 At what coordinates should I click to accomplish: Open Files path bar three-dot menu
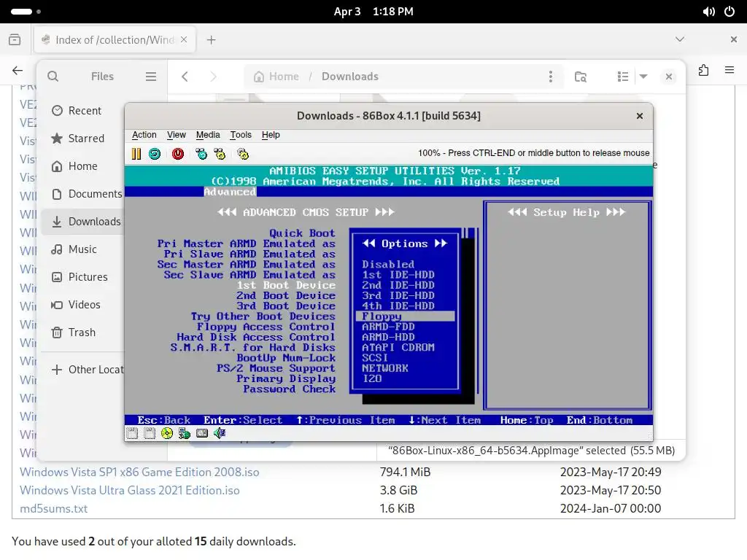click(550, 76)
